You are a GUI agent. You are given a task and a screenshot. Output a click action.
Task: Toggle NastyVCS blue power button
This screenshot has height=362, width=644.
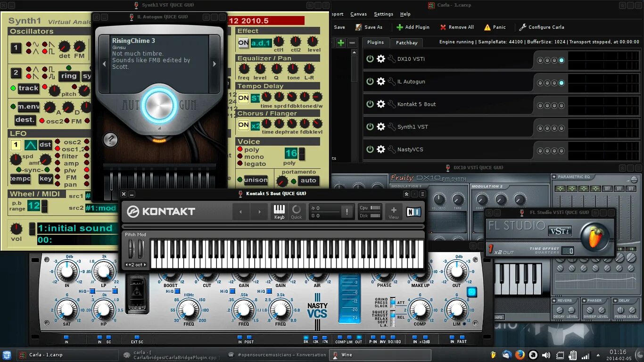[472, 292]
